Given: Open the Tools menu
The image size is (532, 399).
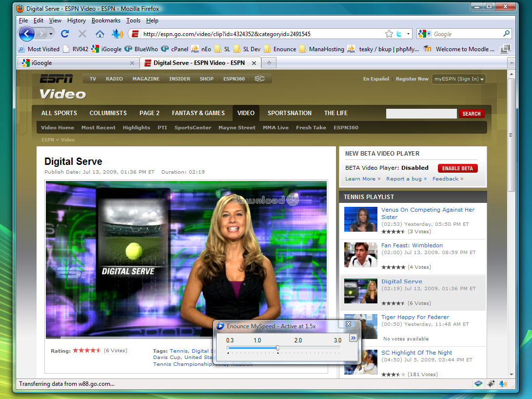Looking at the screenshot, I should click(133, 20).
